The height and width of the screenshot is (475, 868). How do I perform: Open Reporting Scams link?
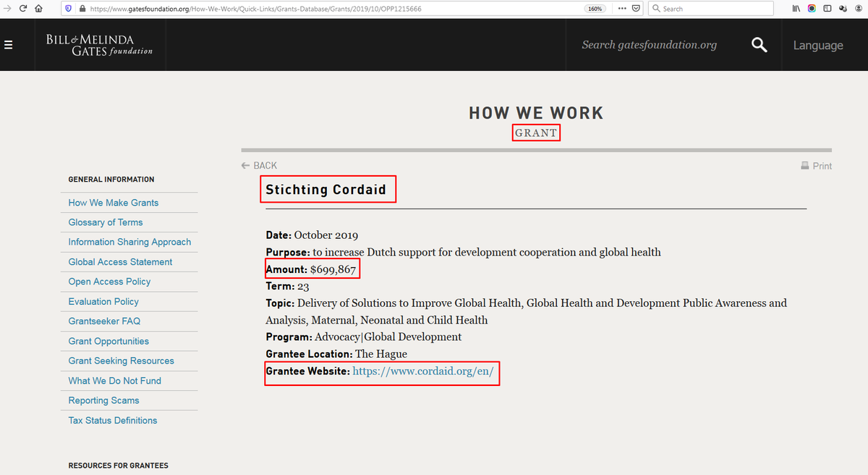(103, 400)
